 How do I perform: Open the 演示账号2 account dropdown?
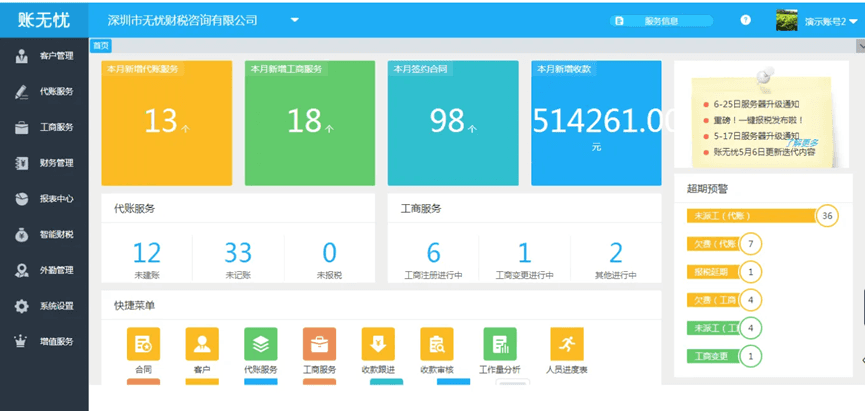click(x=831, y=22)
